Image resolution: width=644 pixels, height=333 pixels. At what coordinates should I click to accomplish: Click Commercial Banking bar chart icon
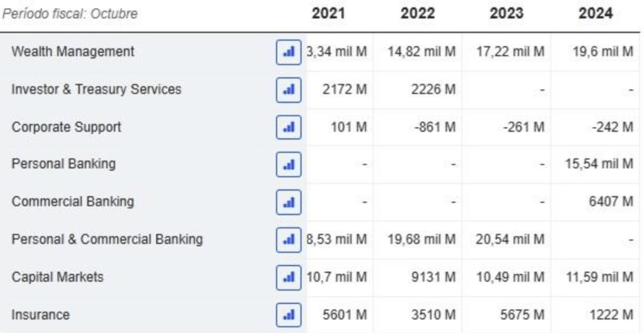point(289,202)
